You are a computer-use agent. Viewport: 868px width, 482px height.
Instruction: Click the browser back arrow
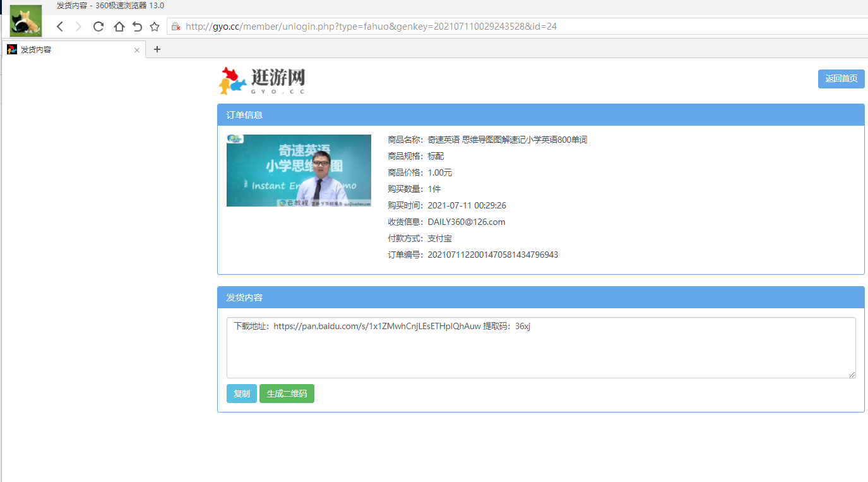pyautogui.click(x=60, y=27)
